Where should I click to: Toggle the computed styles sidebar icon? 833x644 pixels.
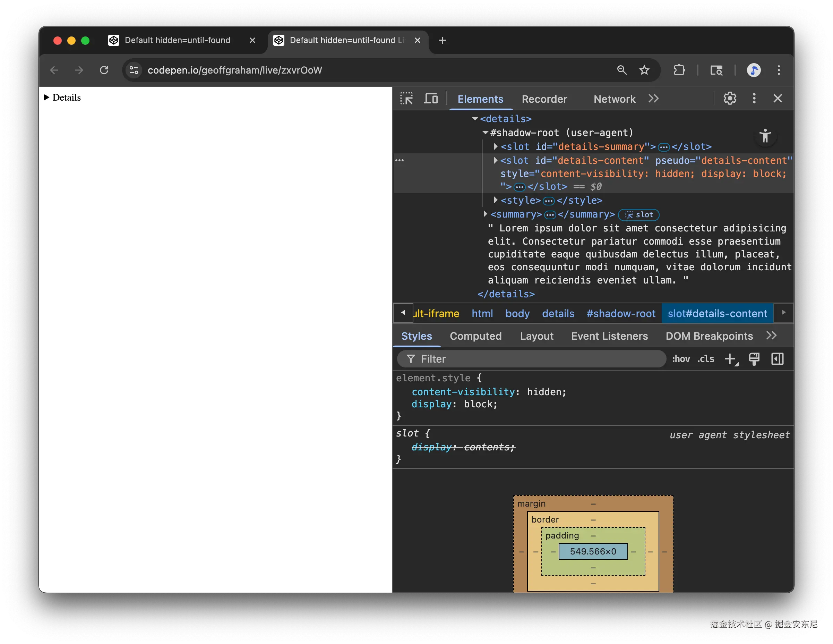coord(777,359)
